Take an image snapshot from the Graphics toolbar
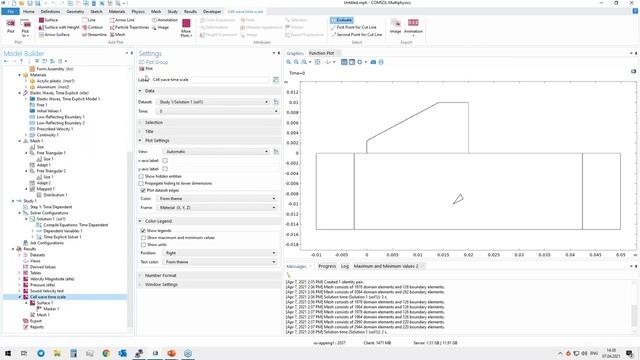 (373, 62)
